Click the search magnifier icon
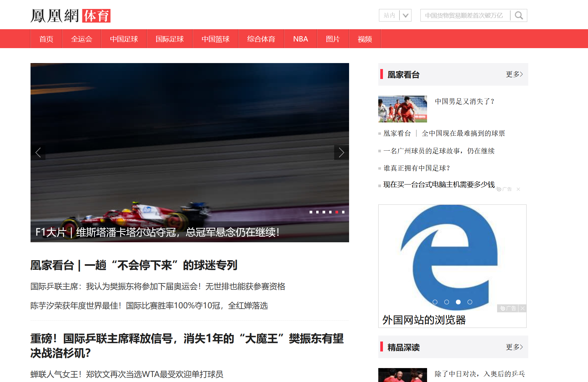 pyautogui.click(x=519, y=16)
